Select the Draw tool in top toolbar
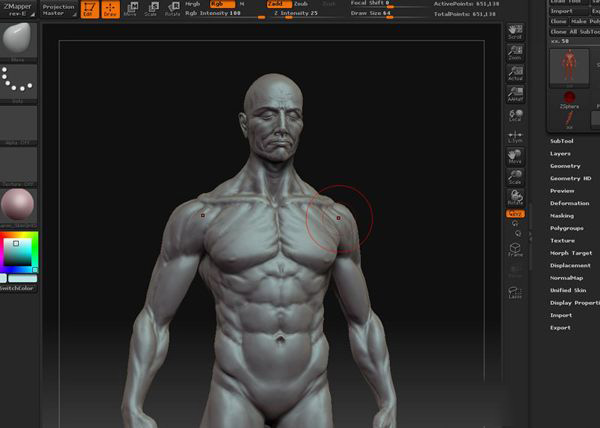The image size is (600, 428). (109, 10)
